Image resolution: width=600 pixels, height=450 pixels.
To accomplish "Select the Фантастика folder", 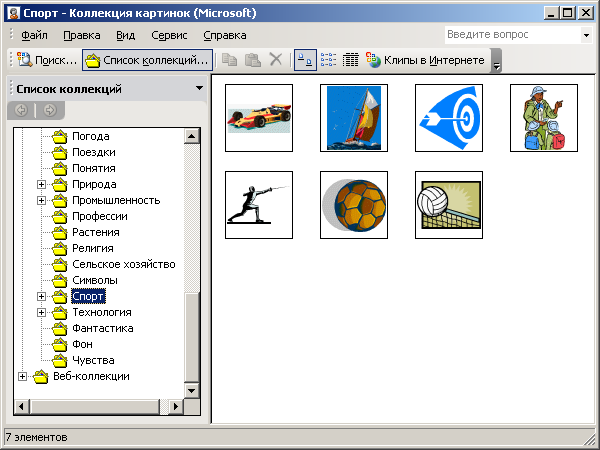I will 103,329.
